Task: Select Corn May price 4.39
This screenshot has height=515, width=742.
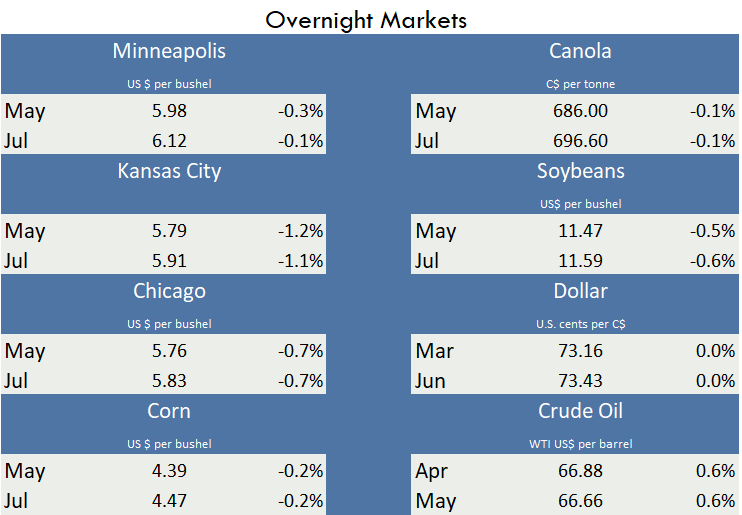Action: pyautogui.click(x=169, y=471)
